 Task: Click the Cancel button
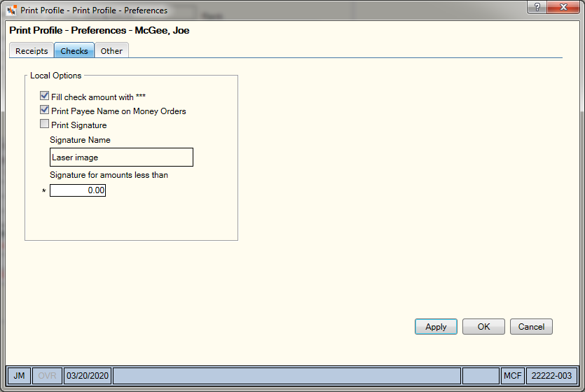click(531, 327)
